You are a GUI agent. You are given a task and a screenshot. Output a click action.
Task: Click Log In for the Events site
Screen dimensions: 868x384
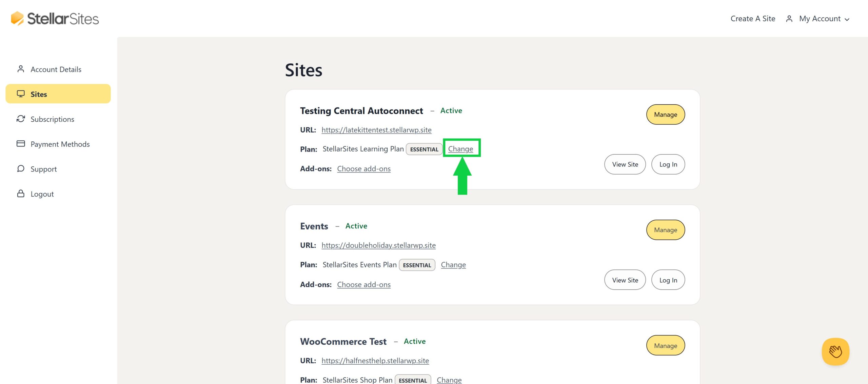668,280
